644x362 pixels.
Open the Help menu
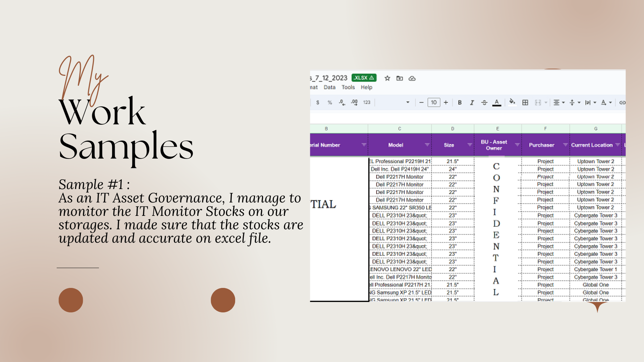coord(366,87)
